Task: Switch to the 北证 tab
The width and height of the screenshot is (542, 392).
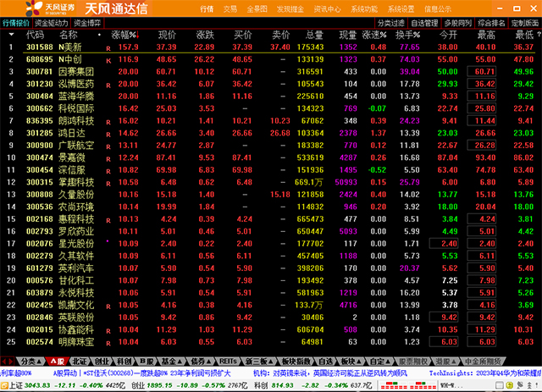Action: 80,362
